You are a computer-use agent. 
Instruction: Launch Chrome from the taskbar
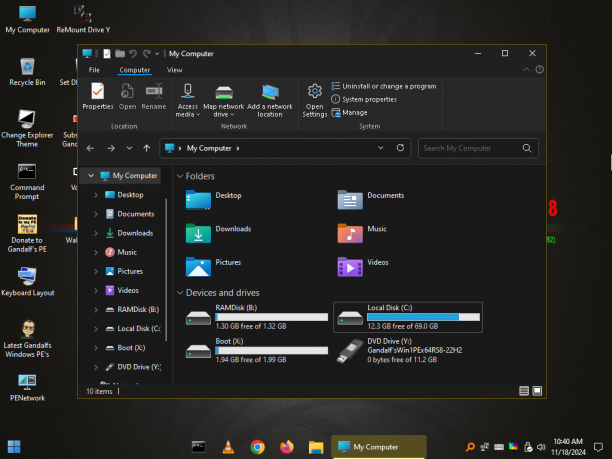[257, 447]
